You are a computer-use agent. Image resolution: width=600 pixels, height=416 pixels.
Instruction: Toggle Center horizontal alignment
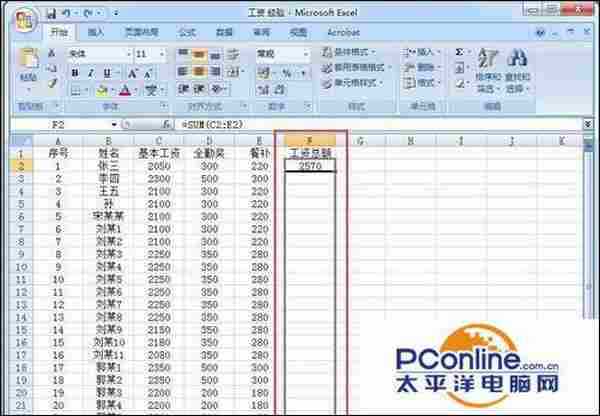(x=199, y=72)
